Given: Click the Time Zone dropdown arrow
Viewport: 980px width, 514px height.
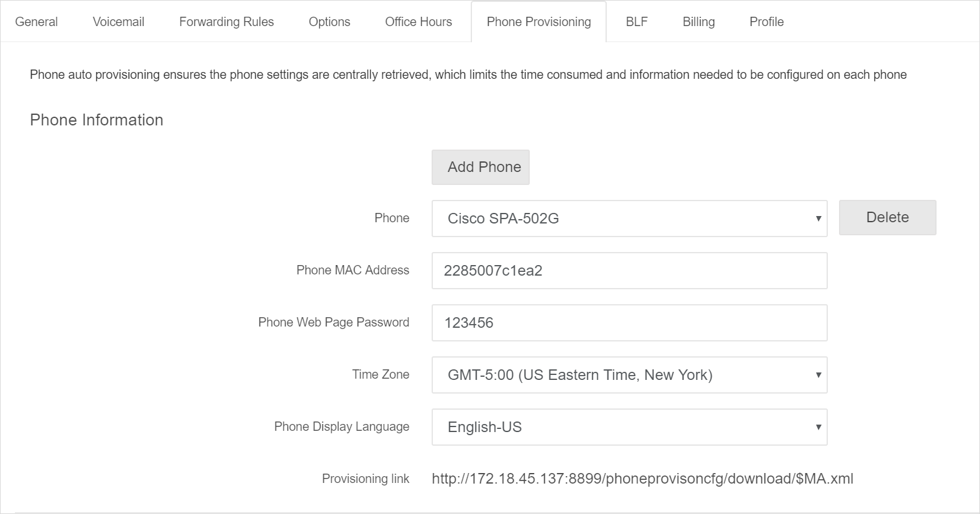Looking at the screenshot, I should click(x=819, y=375).
